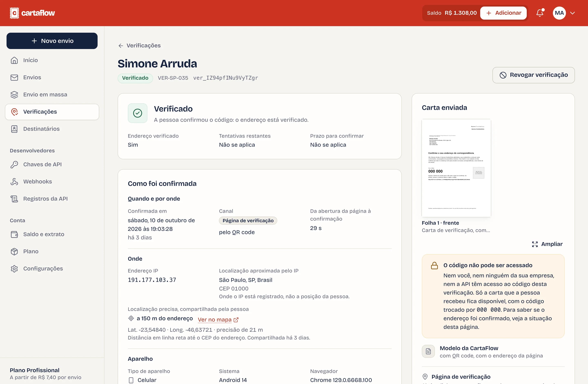Click the cartaflow logo icon
This screenshot has width=588, height=384.
coord(14,13)
